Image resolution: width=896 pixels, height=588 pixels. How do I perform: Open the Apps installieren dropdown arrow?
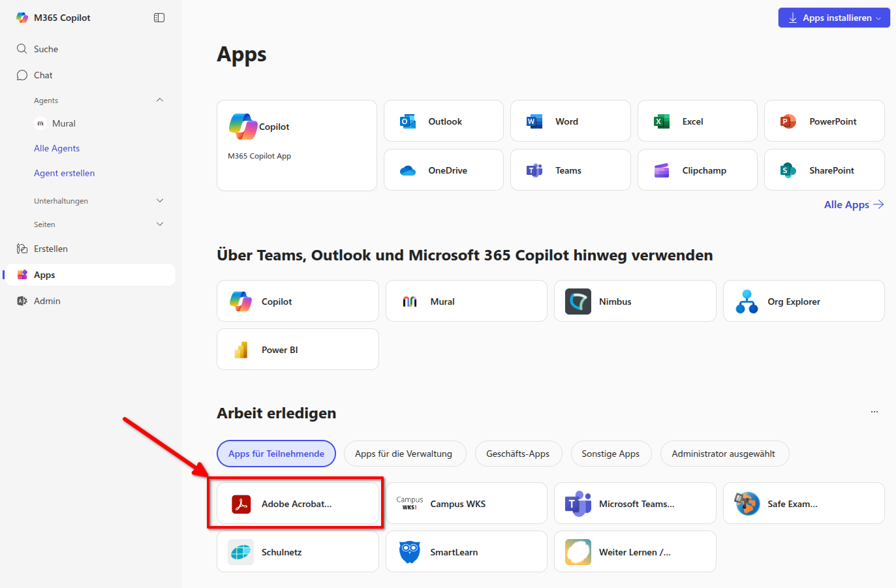878,18
